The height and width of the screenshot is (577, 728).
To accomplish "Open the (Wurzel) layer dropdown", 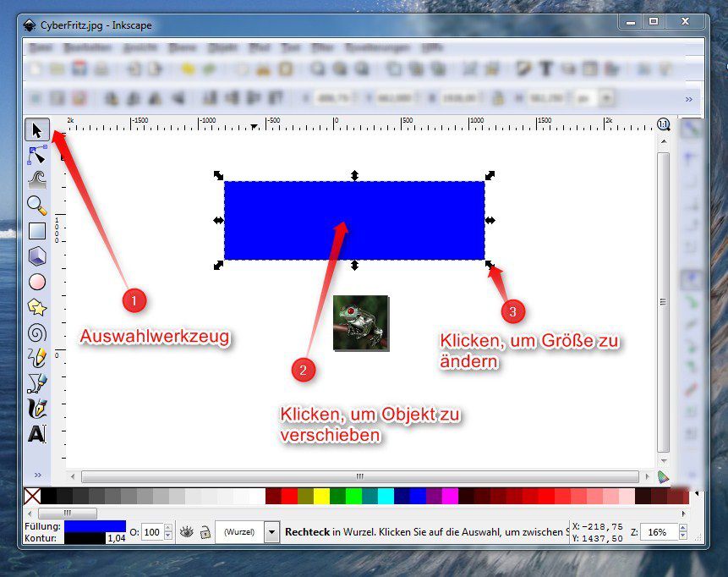I will coord(271,531).
